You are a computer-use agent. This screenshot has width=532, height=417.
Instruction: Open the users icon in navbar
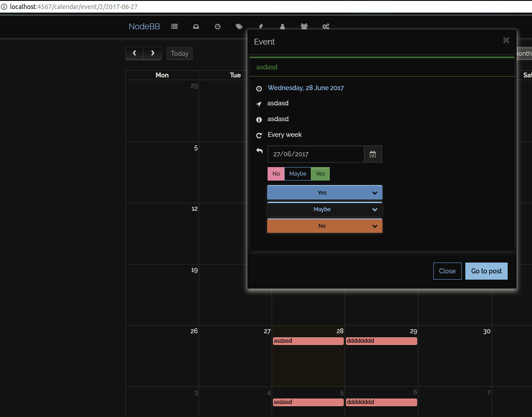(282, 27)
